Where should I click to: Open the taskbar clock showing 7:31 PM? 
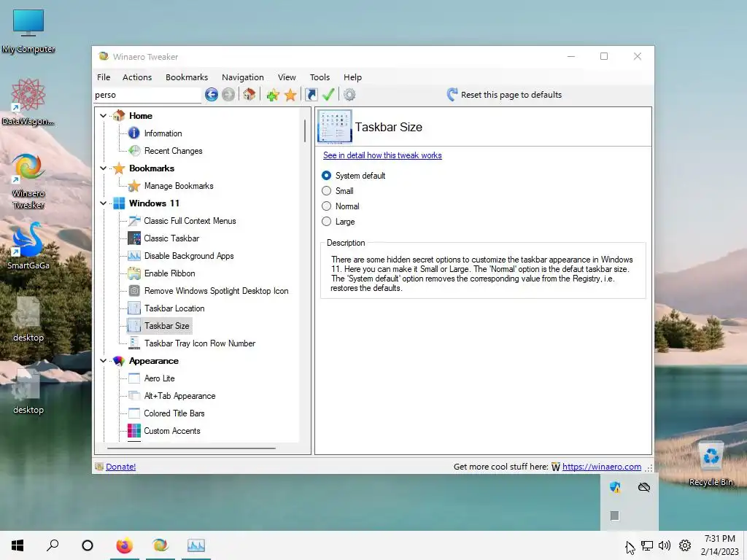point(720,545)
